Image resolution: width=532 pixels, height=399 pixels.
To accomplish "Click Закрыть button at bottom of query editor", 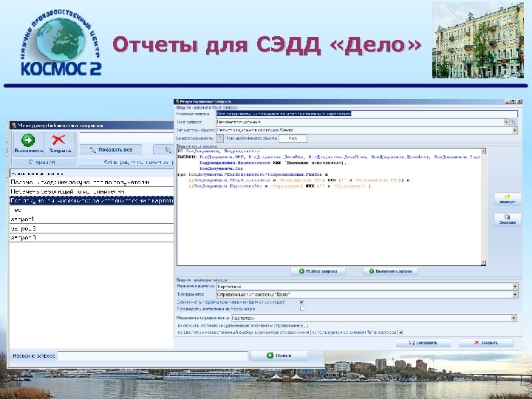I will coord(486,343).
